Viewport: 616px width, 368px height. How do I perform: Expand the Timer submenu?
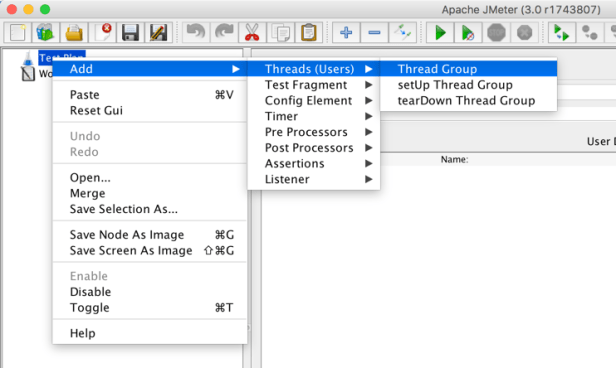pyautogui.click(x=314, y=116)
